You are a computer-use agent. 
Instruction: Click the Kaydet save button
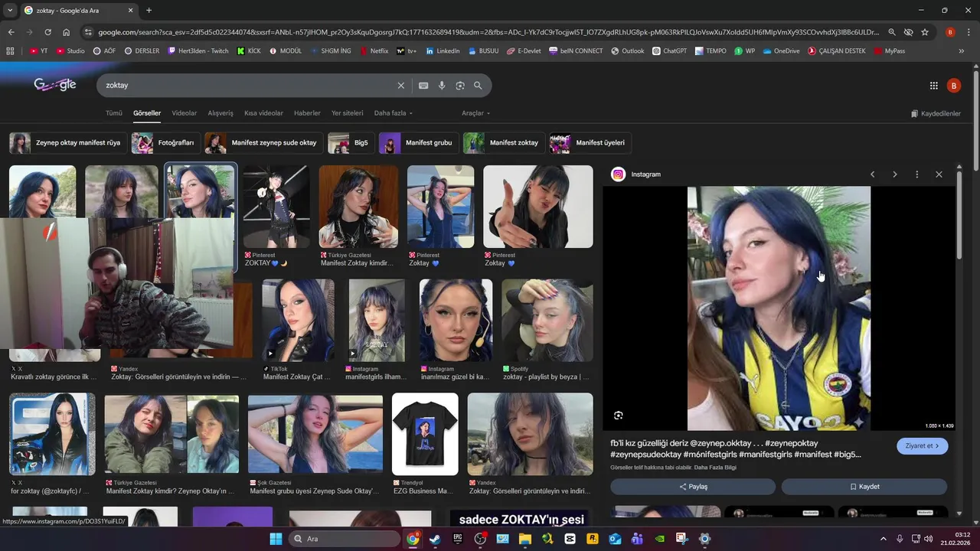(x=864, y=487)
